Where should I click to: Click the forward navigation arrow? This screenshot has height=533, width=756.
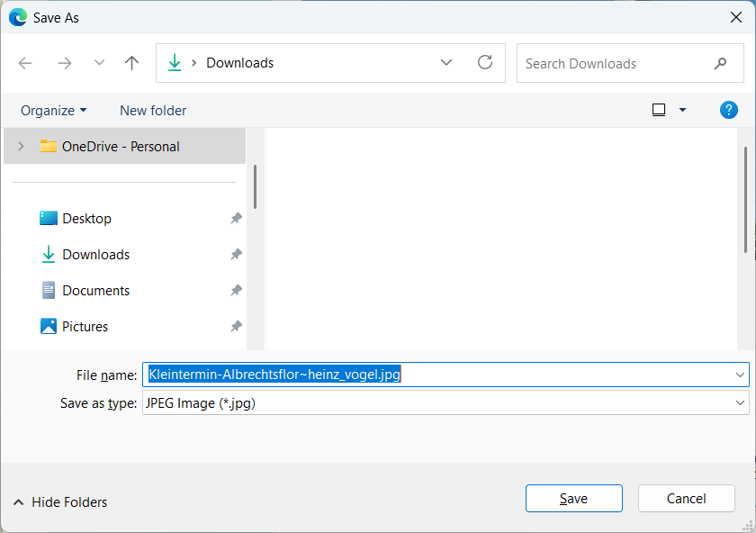(65, 63)
